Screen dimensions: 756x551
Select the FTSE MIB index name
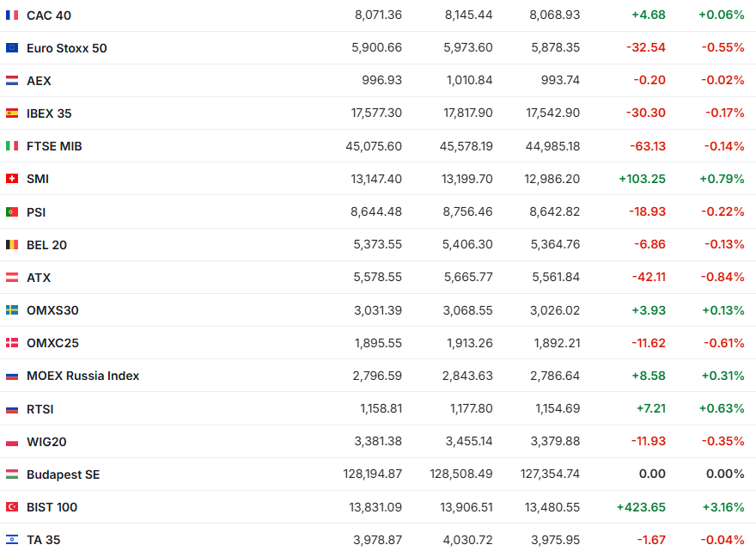click(54, 146)
